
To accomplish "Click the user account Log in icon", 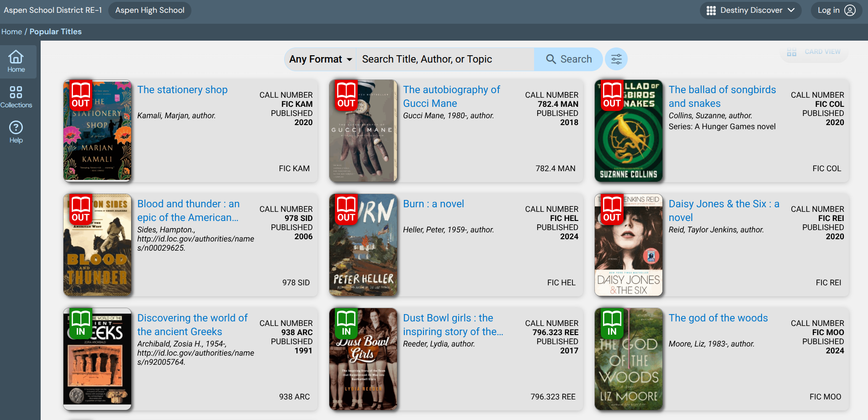I will tap(850, 10).
